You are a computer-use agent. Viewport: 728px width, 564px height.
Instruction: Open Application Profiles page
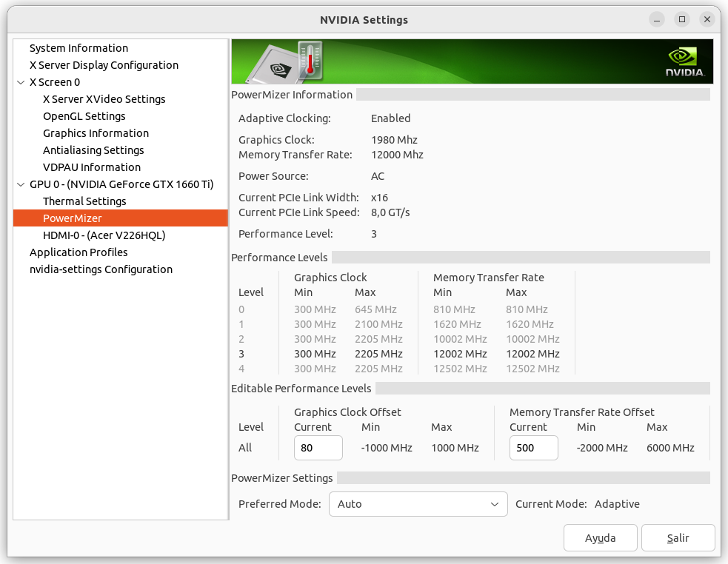(79, 252)
